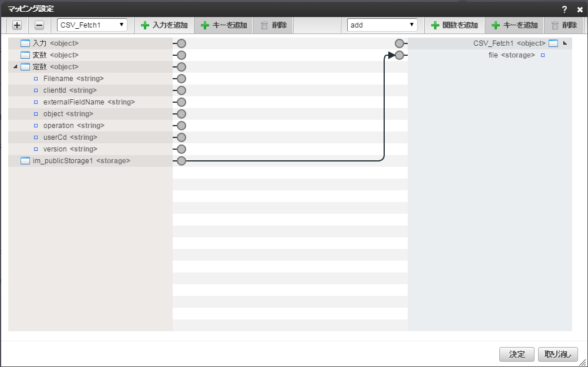Click the connector node for 定数
The width and height of the screenshot is (588, 367).
click(182, 67)
